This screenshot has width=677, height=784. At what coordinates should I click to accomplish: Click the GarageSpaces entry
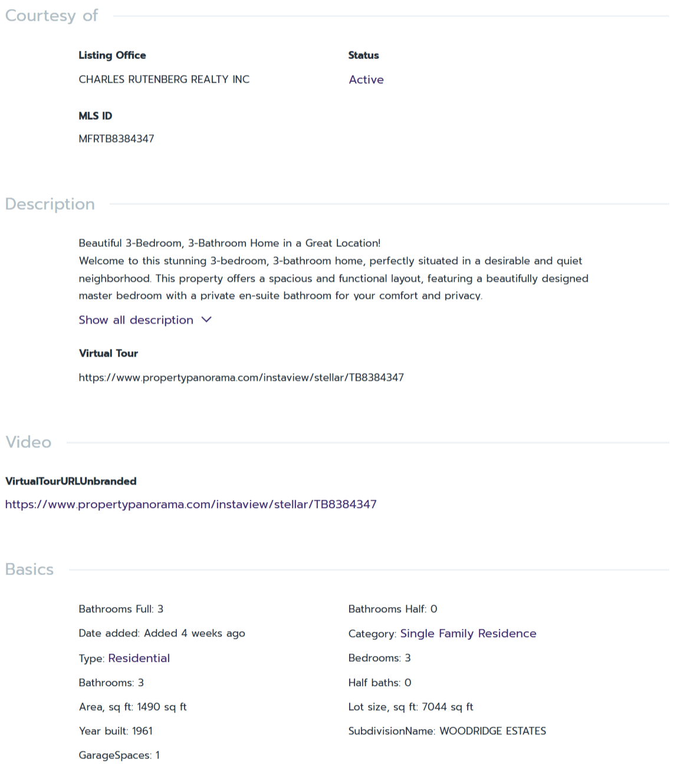pos(119,755)
